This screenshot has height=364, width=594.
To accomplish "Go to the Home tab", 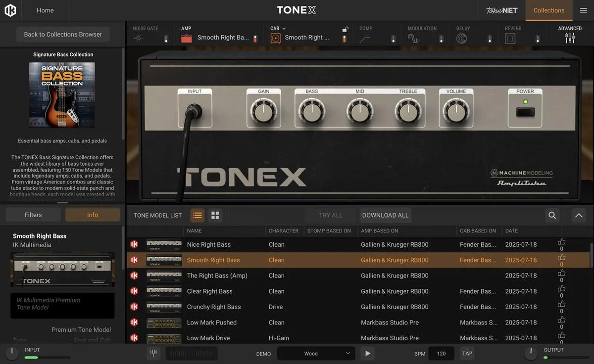I will 45,10.
